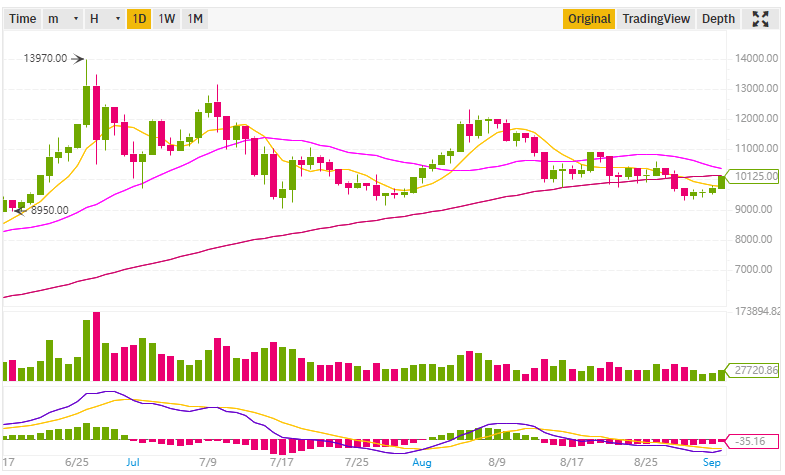Click the MACD value tag -35.16

coord(753,439)
